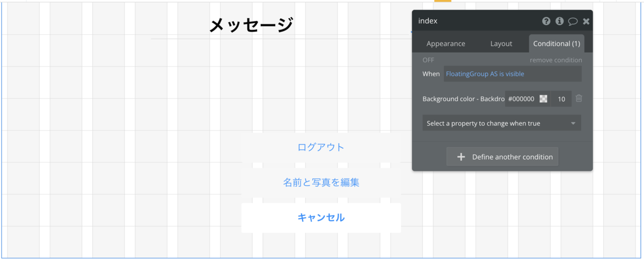
Task: Click remove condition link
Action: [556, 60]
